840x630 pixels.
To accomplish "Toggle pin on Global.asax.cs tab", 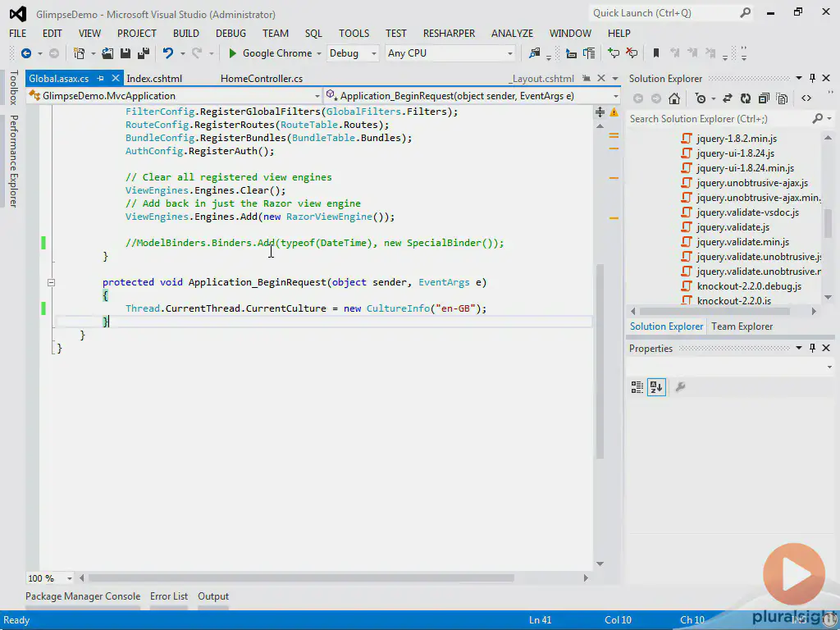I will tap(100, 78).
